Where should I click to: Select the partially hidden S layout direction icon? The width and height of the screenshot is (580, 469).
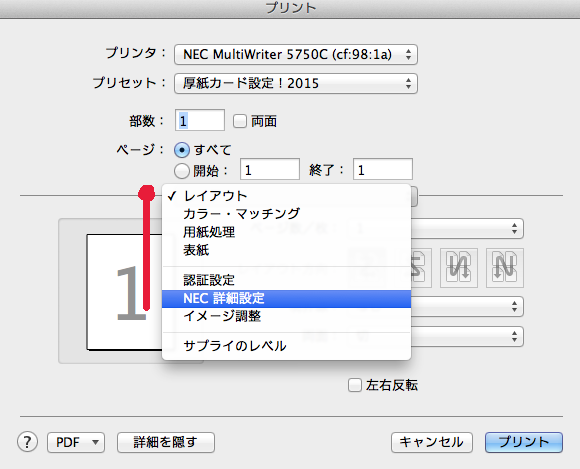[421, 268]
